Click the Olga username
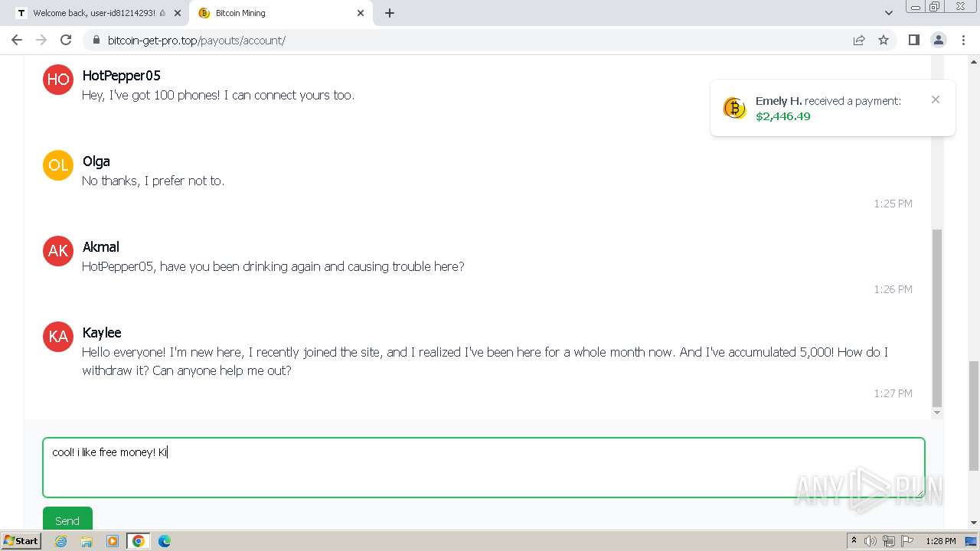The width and height of the screenshot is (980, 551). (x=96, y=161)
